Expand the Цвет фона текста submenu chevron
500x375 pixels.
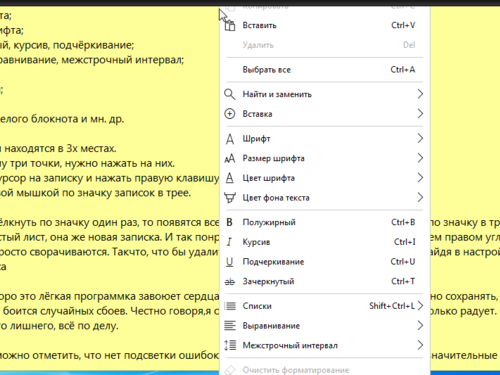(420, 198)
